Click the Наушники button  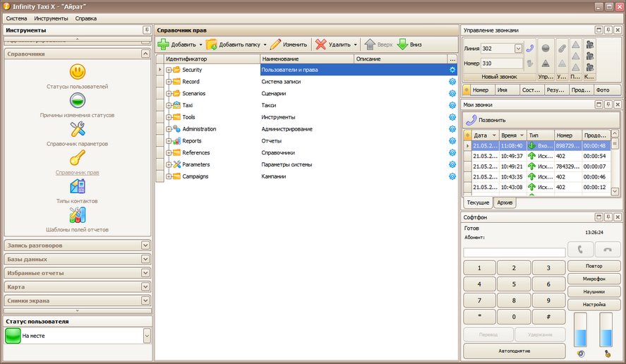tap(594, 291)
